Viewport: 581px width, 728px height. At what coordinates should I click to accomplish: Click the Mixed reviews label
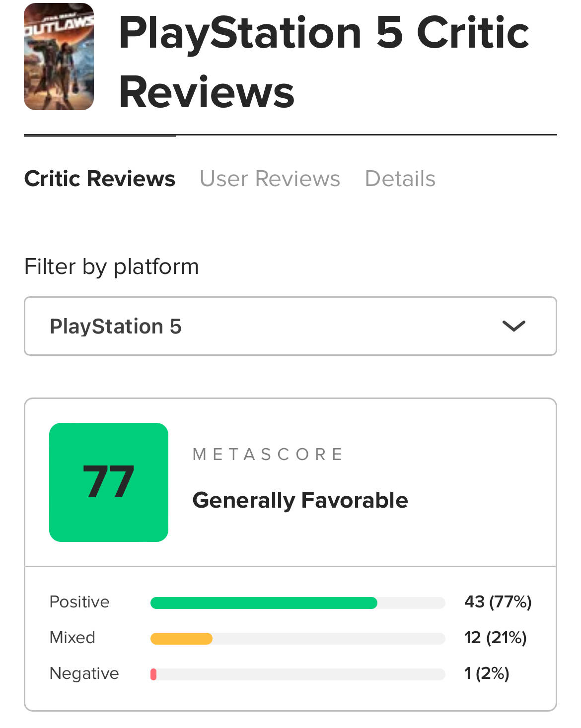(73, 638)
